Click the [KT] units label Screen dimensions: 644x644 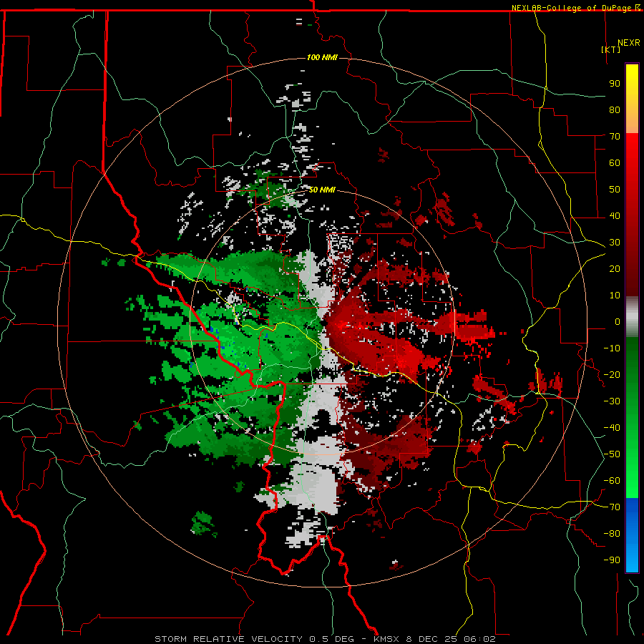[611, 49]
